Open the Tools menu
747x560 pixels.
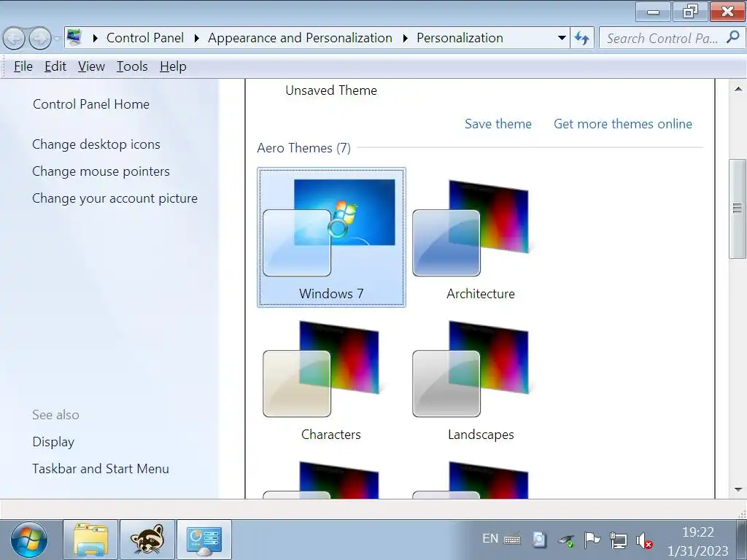point(132,66)
